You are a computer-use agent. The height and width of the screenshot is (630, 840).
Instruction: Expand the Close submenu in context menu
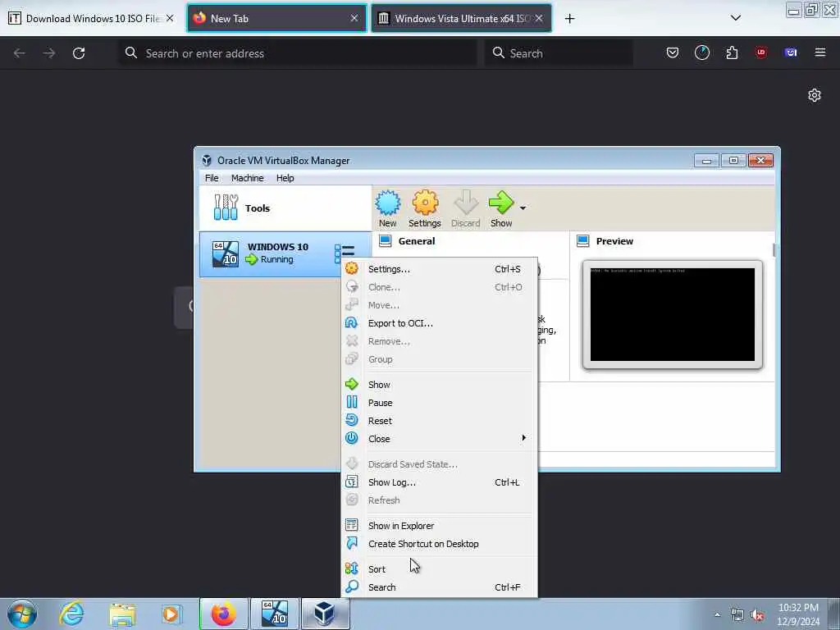point(440,439)
